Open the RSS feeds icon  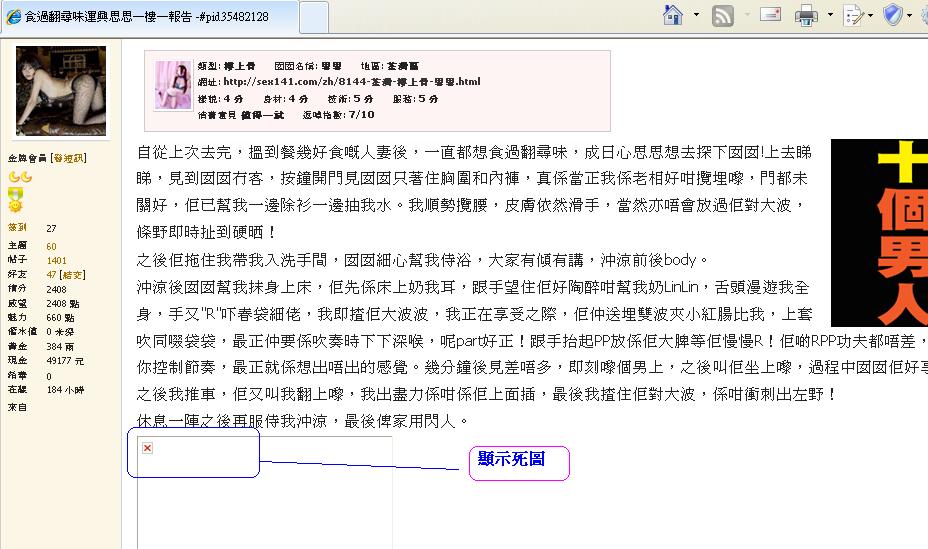pos(723,15)
